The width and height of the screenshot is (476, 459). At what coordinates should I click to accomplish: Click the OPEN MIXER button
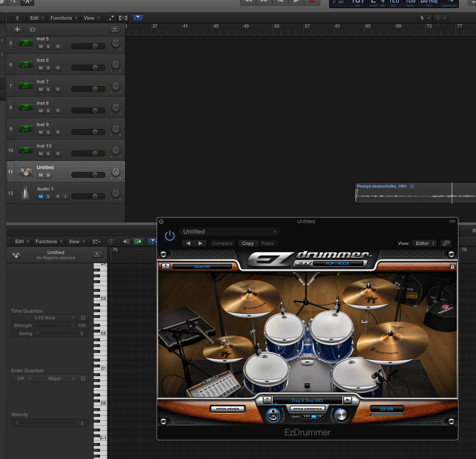[228, 409]
